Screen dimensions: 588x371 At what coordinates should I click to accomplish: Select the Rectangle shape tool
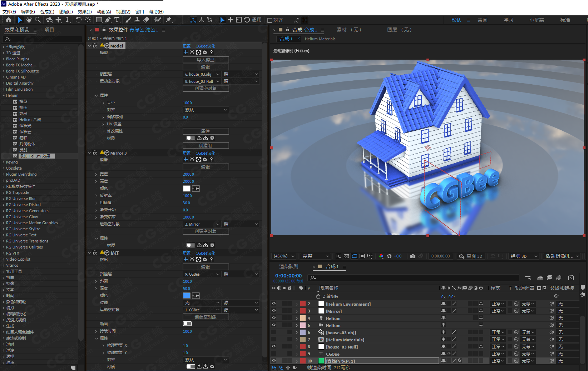[99, 20]
